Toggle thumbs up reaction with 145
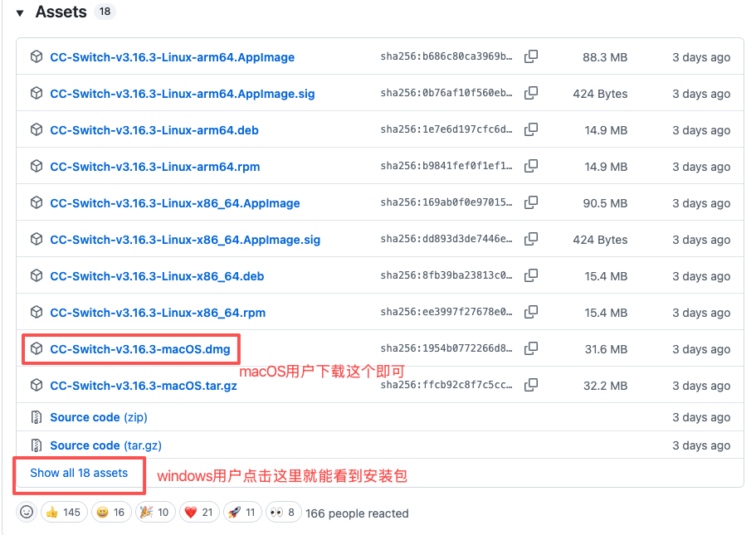The width and height of the screenshot is (756, 535). point(64,512)
